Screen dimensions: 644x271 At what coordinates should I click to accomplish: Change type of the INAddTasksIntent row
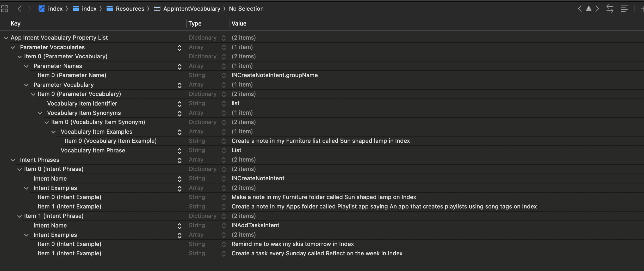pos(224,226)
